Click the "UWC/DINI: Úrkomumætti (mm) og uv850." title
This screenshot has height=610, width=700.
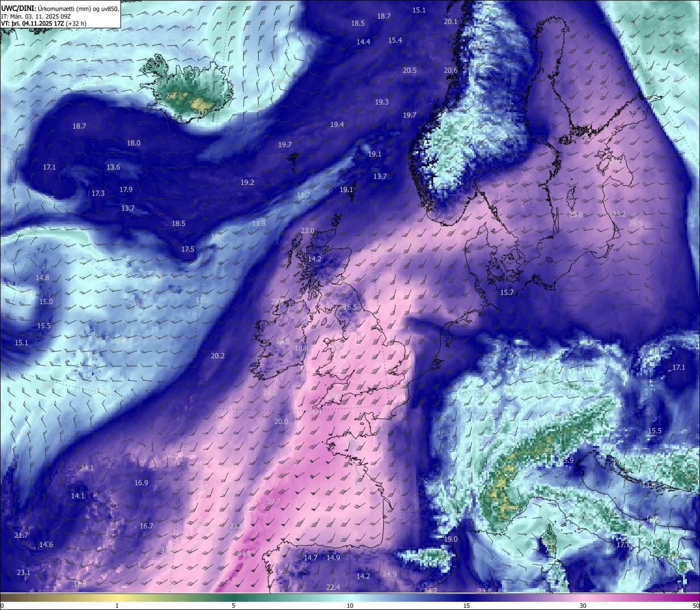(x=60, y=8)
